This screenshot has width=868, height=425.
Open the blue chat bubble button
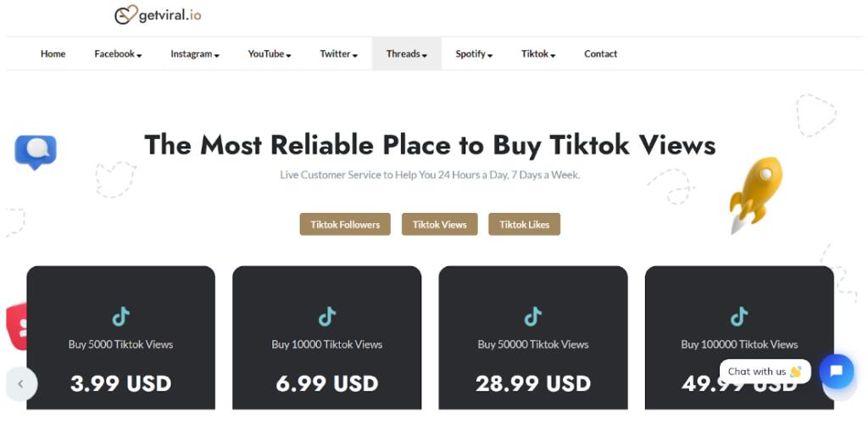(x=836, y=372)
